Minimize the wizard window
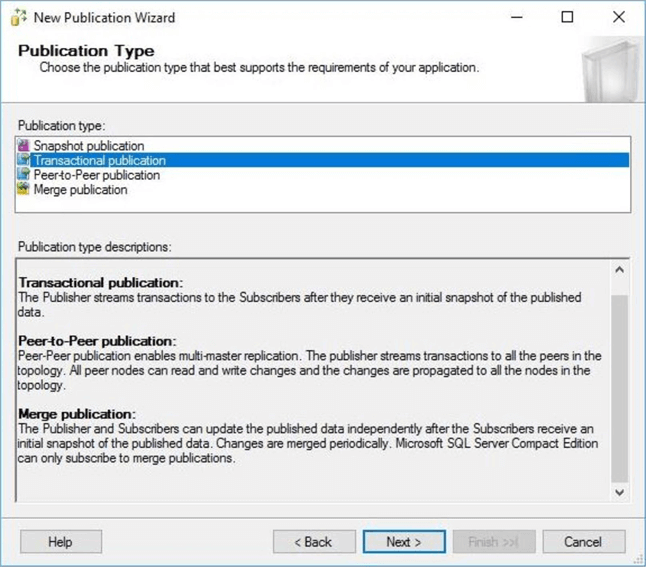Screen dimensions: 646x567 point(517,17)
